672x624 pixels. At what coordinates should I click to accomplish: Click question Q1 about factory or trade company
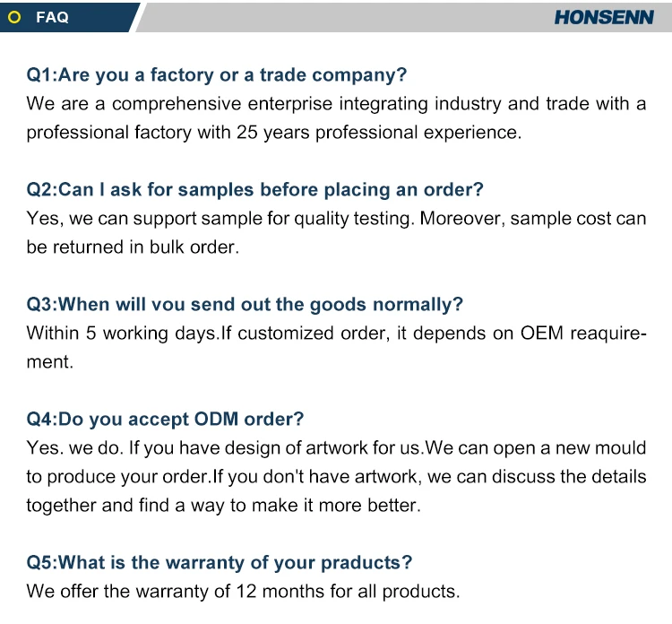click(x=217, y=75)
